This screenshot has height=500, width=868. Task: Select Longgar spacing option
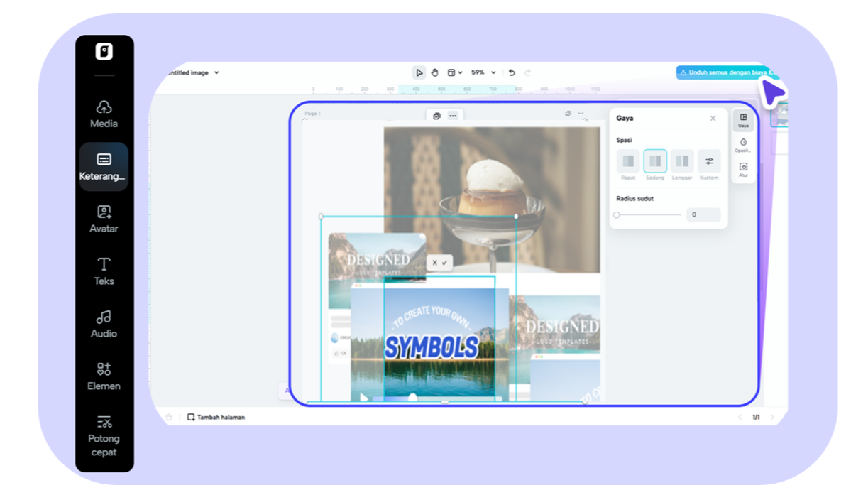[x=682, y=161]
